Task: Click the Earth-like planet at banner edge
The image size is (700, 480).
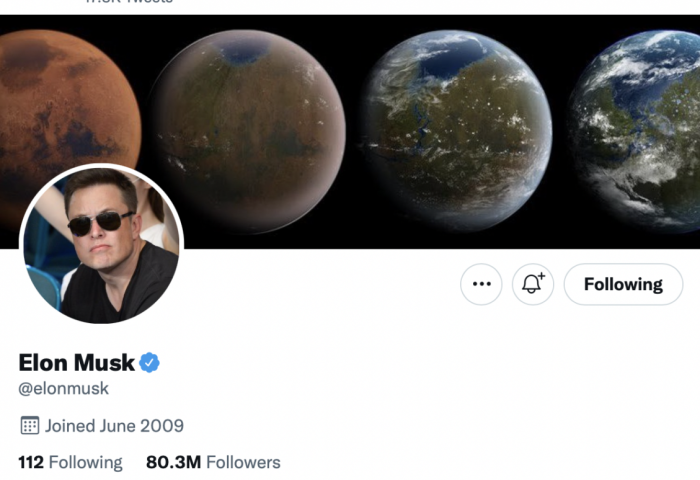Action: [634, 130]
